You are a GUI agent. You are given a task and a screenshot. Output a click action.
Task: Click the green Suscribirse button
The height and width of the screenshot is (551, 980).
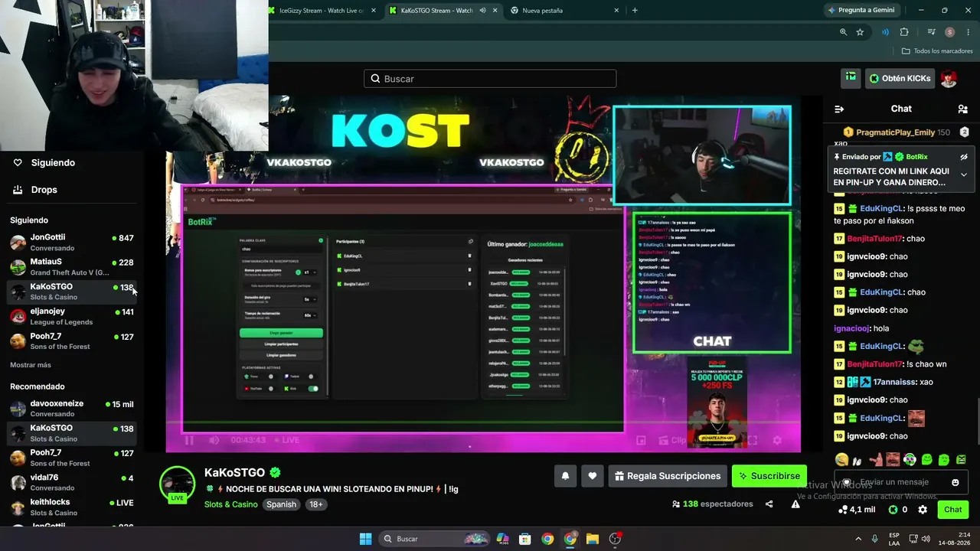pyautogui.click(x=769, y=476)
